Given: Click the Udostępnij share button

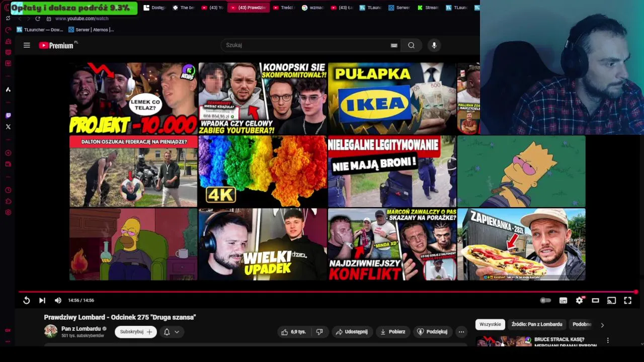Looking at the screenshot, I should [352, 332].
